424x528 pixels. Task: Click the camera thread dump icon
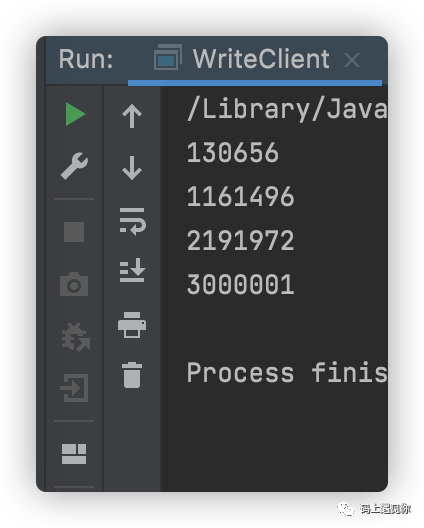[74, 284]
